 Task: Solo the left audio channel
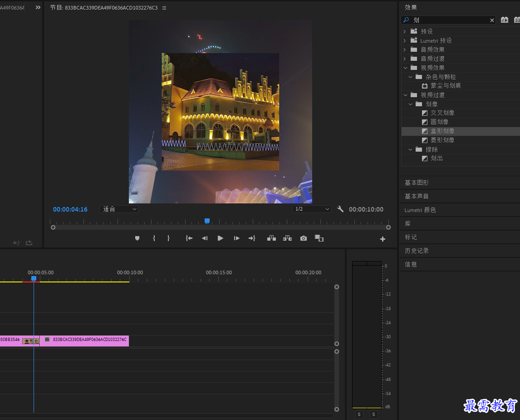coord(359,415)
